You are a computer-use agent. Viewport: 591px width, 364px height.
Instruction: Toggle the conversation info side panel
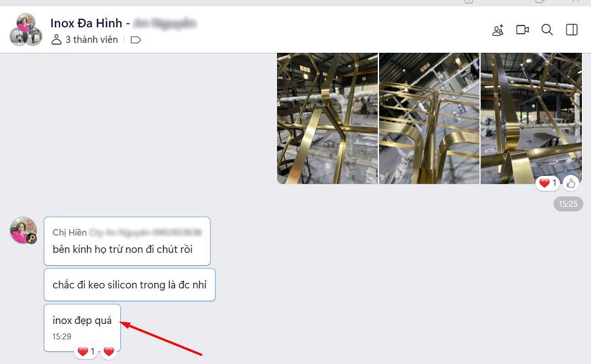point(572,30)
